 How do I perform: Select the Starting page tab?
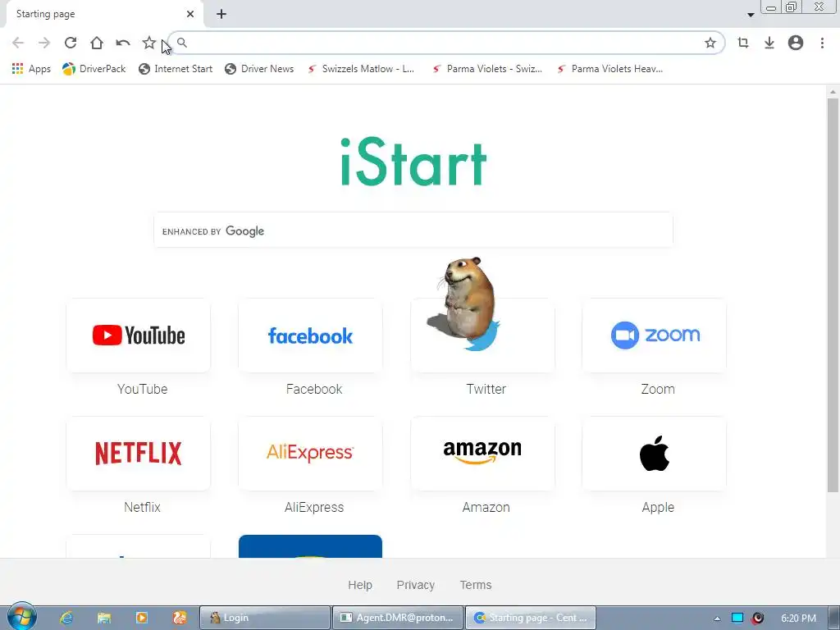(x=104, y=15)
